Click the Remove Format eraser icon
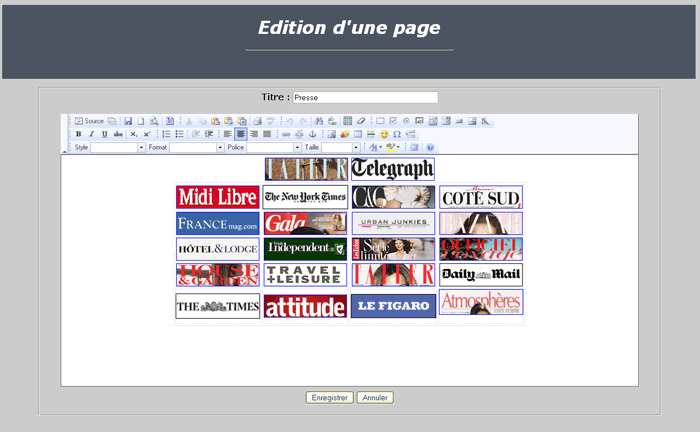Screen dimensions: 700x432 click(x=361, y=121)
